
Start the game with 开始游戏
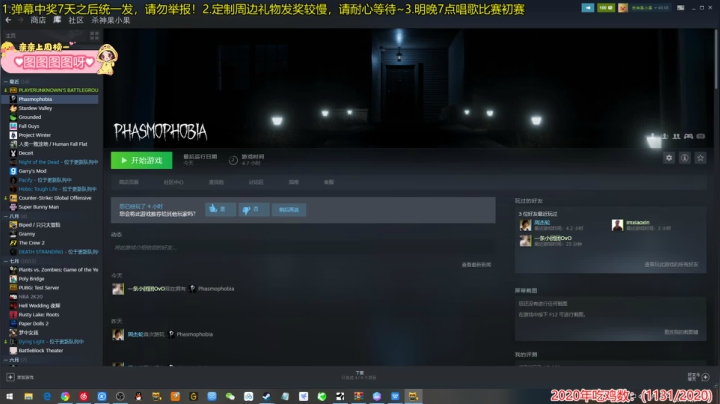141,160
